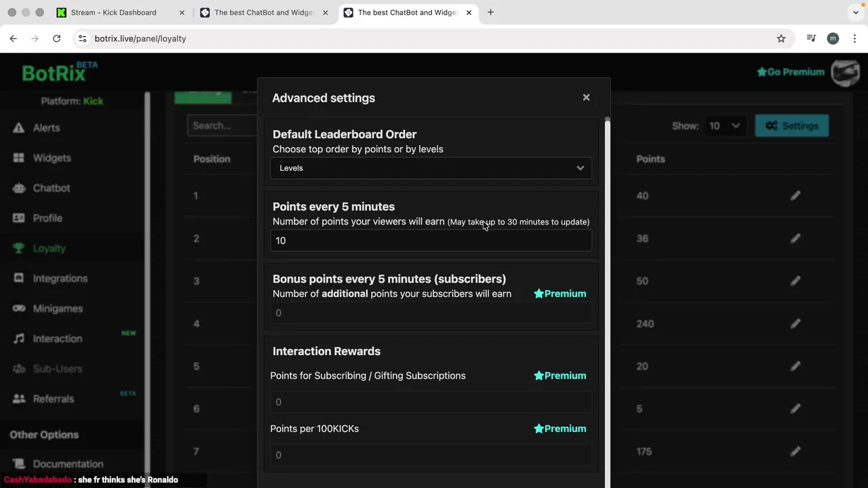Open Widgets from the sidebar icon

18,158
